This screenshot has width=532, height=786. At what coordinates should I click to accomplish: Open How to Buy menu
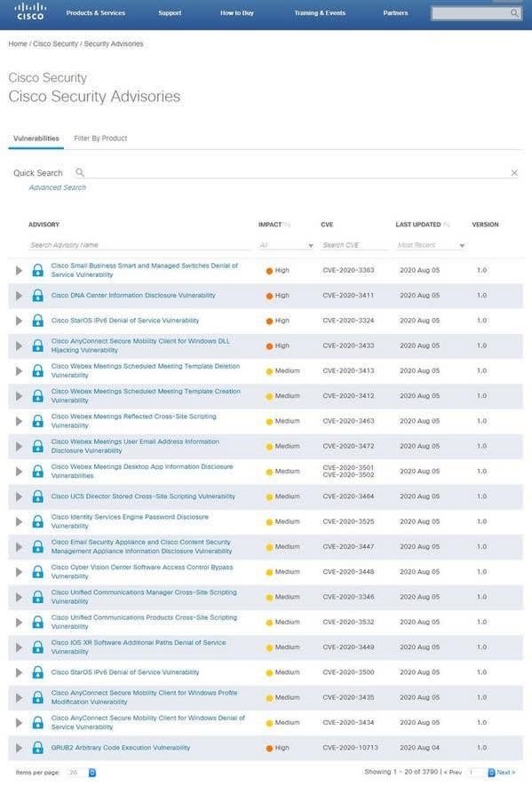236,13
